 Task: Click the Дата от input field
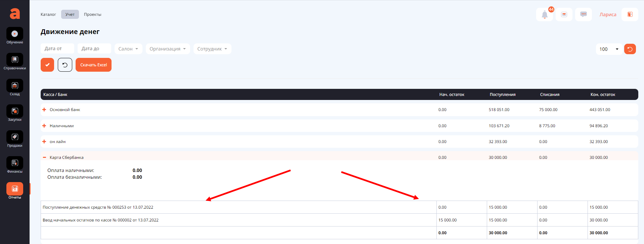(x=57, y=48)
